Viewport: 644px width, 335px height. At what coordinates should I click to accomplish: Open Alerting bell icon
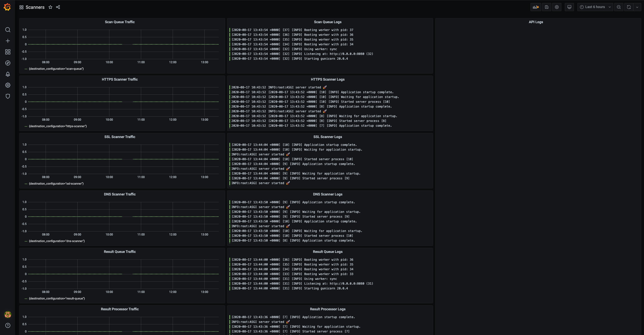click(x=8, y=74)
